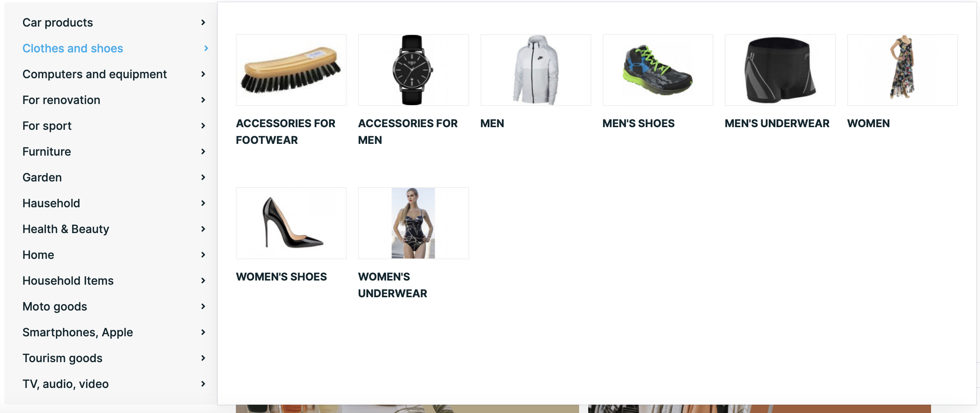Expand the Health & Beauty chevron
This screenshot has height=413, width=980.
(x=203, y=229)
